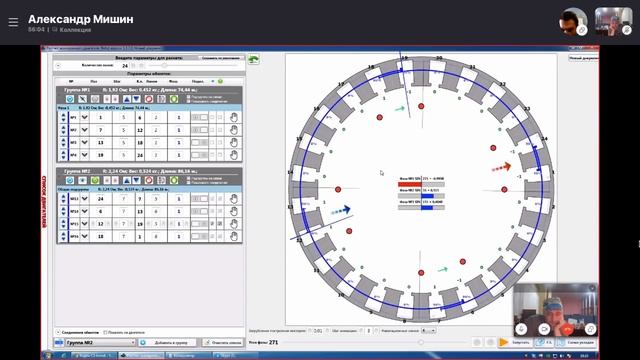Expand the chevron in the row starting 19
The width and height of the screenshot is (640, 360).
pyautogui.click(x=84, y=155)
